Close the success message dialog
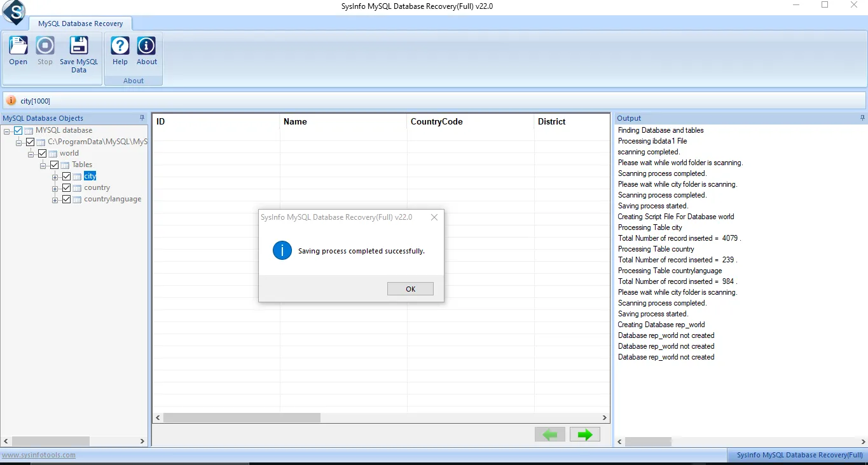 pyautogui.click(x=434, y=217)
